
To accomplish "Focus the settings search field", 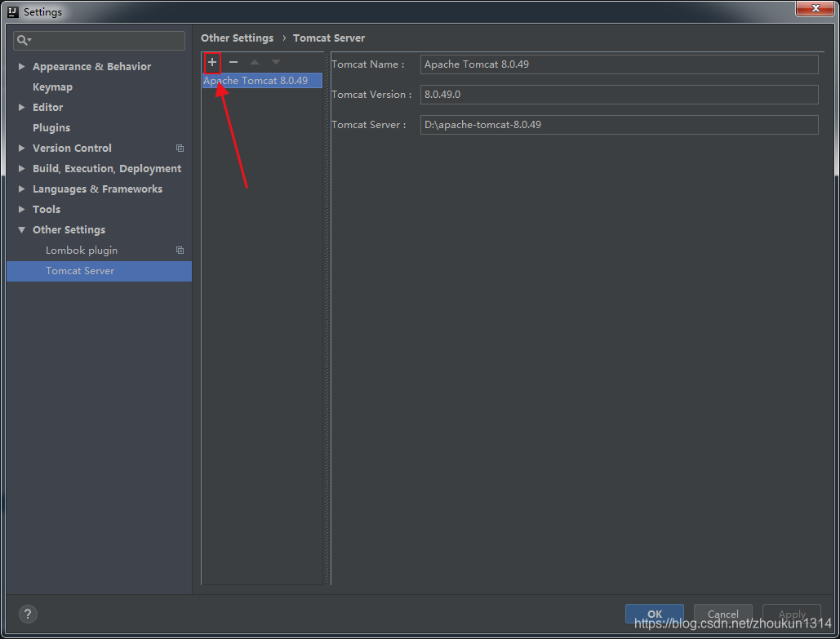I will pos(99,40).
